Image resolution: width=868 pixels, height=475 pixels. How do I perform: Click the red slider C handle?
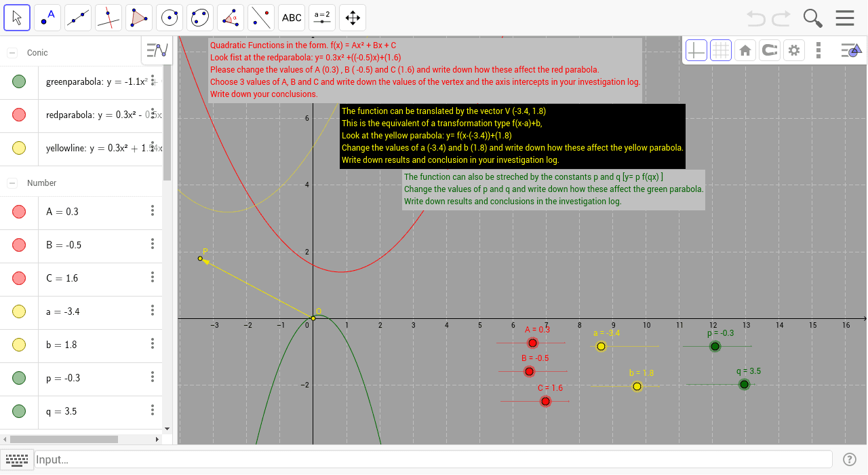545,401
